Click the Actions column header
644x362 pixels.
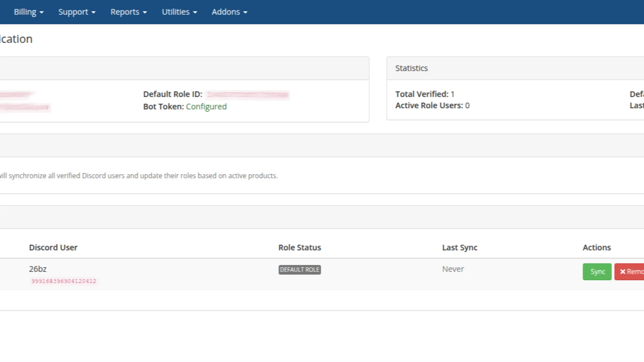(596, 247)
